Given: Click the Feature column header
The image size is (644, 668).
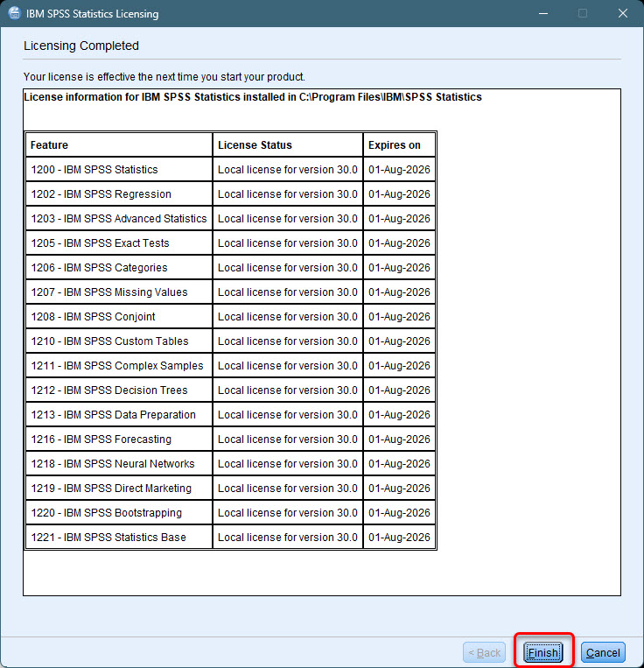Looking at the screenshot, I should tap(119, 144).
